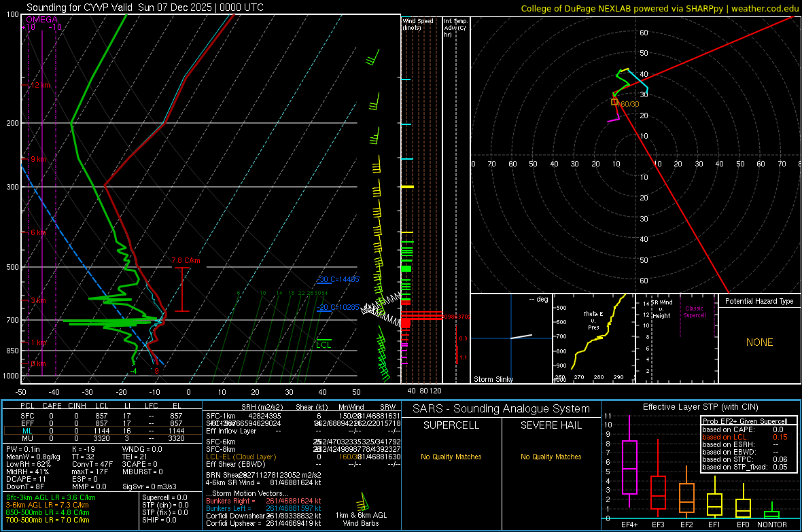Click the ConvT = 47F value
Screen dimensions: 802x532
tap(92, 465)
